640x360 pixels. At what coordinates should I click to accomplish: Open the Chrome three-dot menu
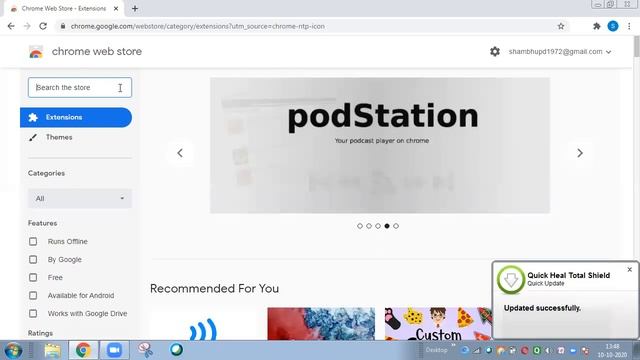tap(629, 26)
